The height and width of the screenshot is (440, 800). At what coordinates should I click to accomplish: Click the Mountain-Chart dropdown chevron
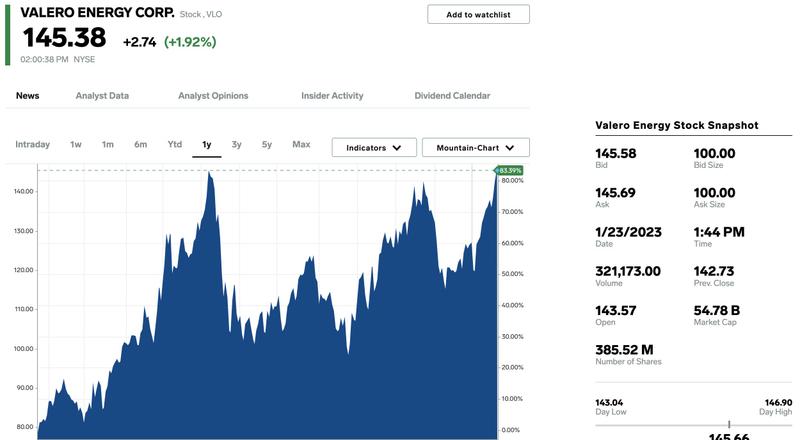pos(510,148)
